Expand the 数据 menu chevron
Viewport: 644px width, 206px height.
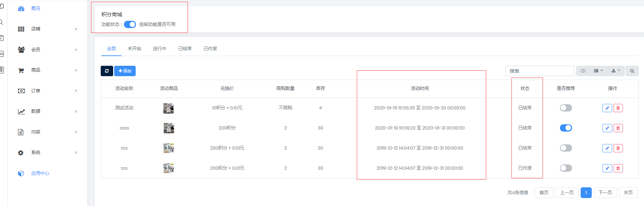76,111
